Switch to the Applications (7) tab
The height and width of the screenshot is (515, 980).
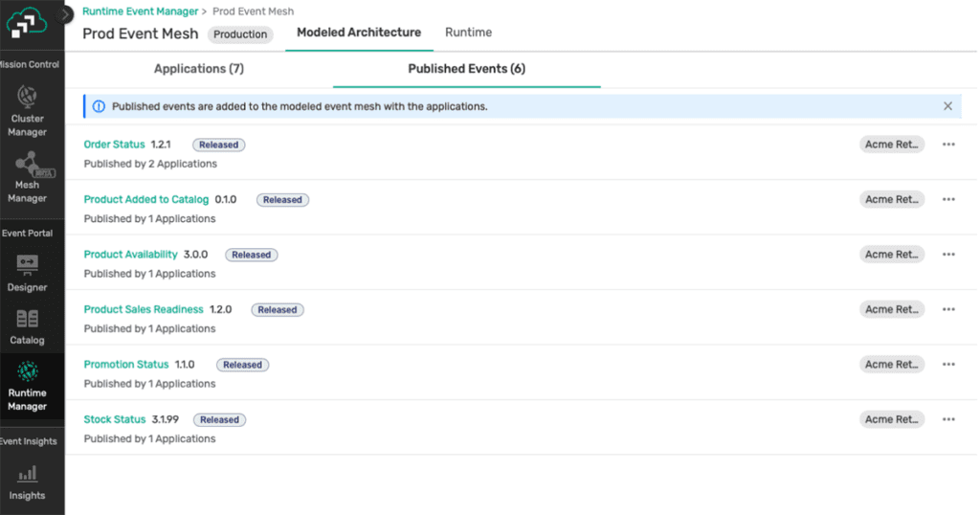coord(199,69)
